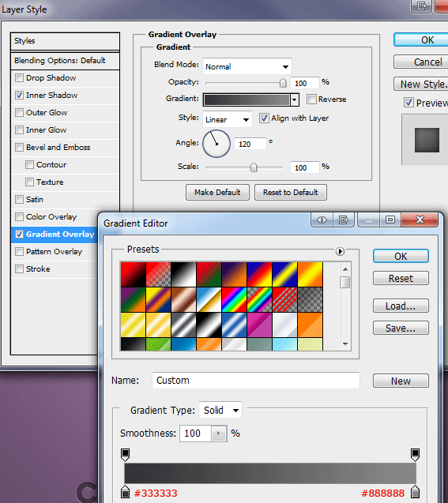Click the gradient ramp bar in the editor
This screenshot has height=503, width=448.
point(270,473)
